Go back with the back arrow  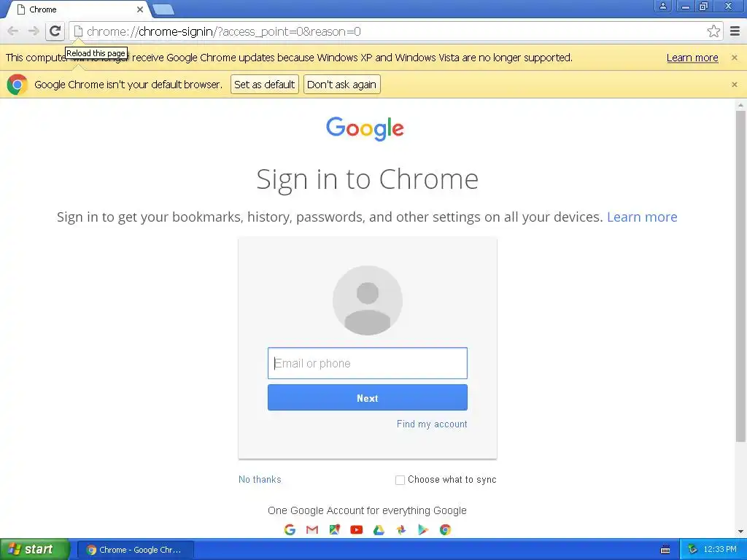pos(13,31)
